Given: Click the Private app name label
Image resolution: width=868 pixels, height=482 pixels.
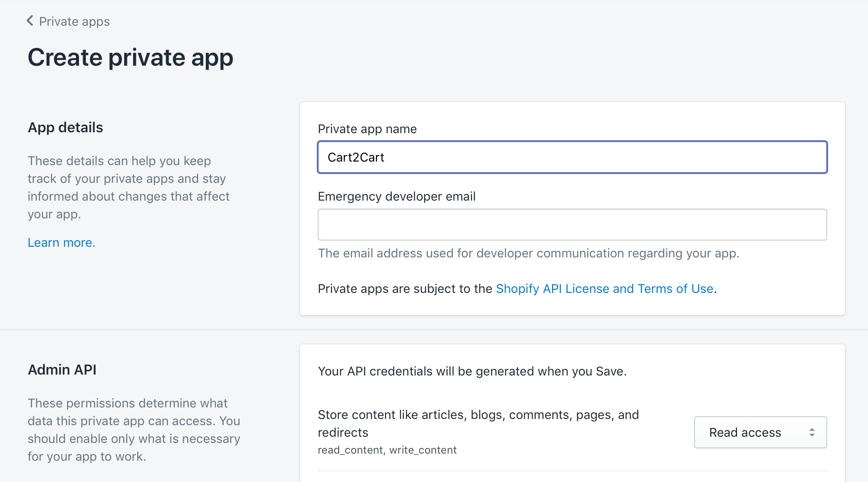Looking at the screenshot, I should click(367, 129).
